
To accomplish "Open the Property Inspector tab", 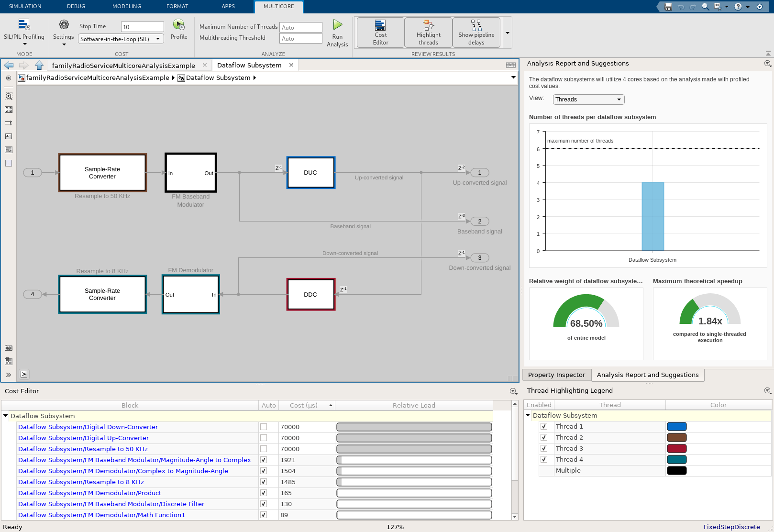I will (x=556, y=375).
